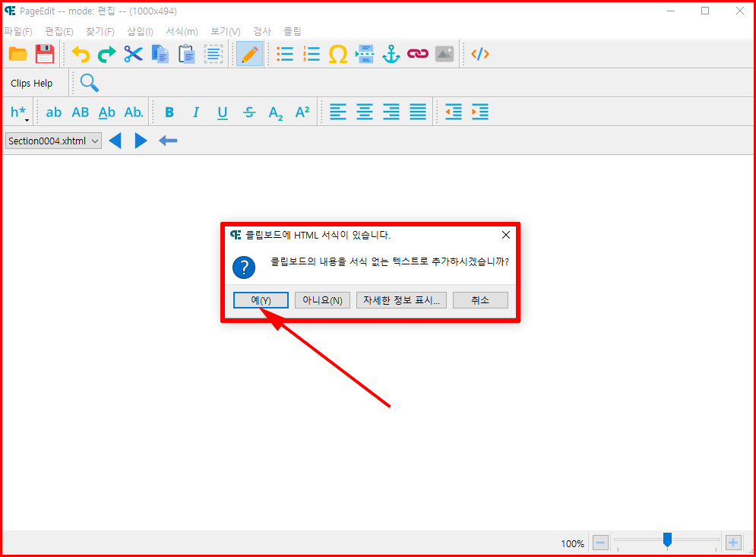
Task: Open the 클립 menu
Action: tap(293, 31)
